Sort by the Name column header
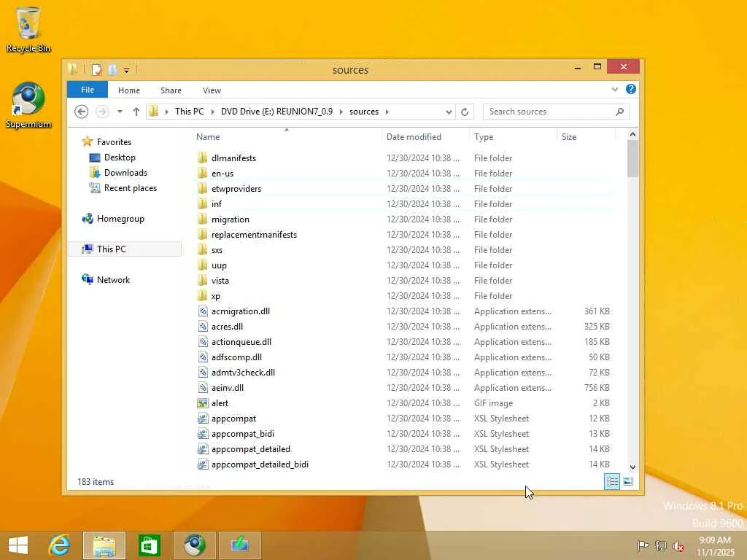747x560 pixels. tap(208, 136)
